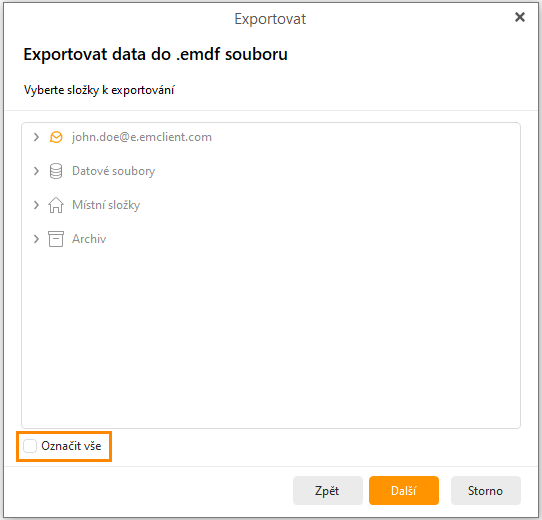
Task: Select the Místní složky item label
Action: click(x=106, y=205)
